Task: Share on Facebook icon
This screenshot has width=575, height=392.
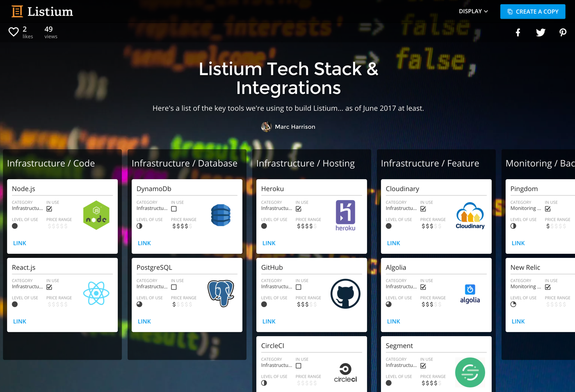Action: [x=518, y=32]
